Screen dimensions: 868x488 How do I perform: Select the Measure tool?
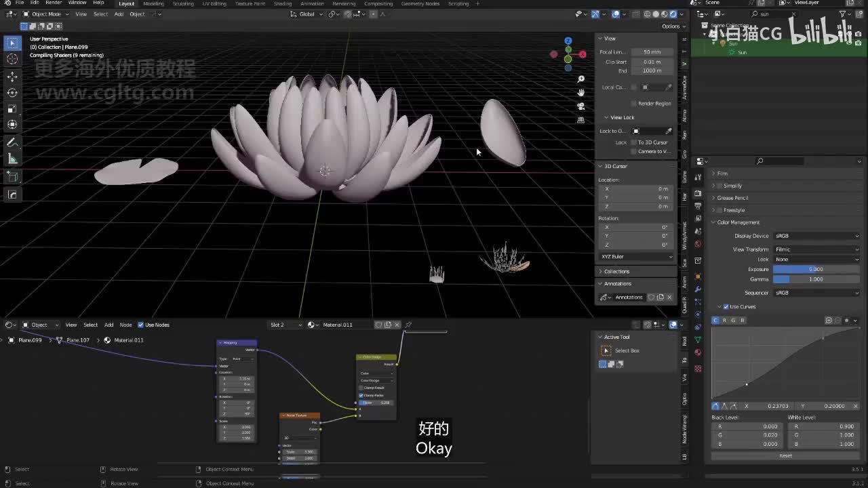tap(12, 159)
